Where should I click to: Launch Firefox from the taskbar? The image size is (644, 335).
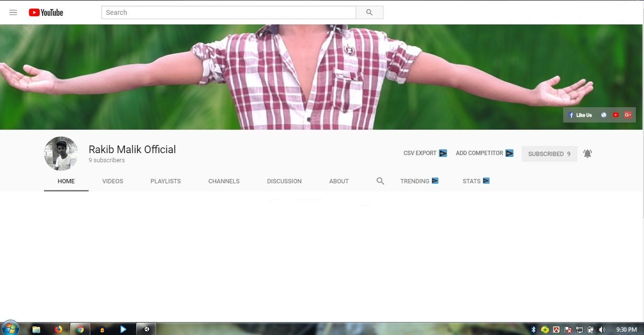[58, 329]
